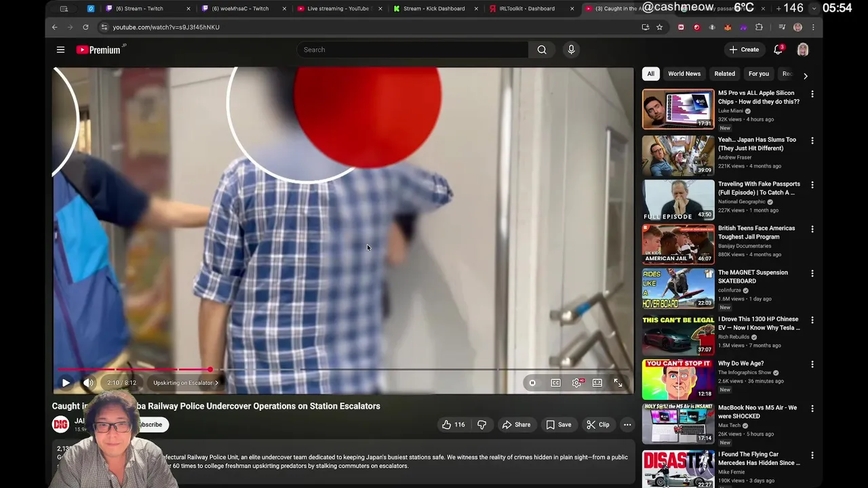Image resolution: width=868 pixels, height=488 pixels.
Task: Open 'MacBook Neo vs M5 Air' video title
Action: [757, 412]
